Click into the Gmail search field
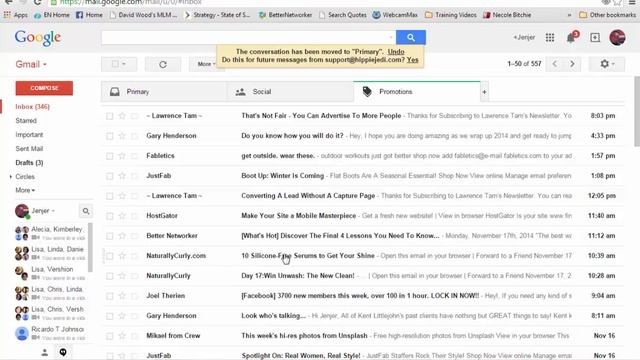This screenshot has width=640, height=360. (248, 38)
